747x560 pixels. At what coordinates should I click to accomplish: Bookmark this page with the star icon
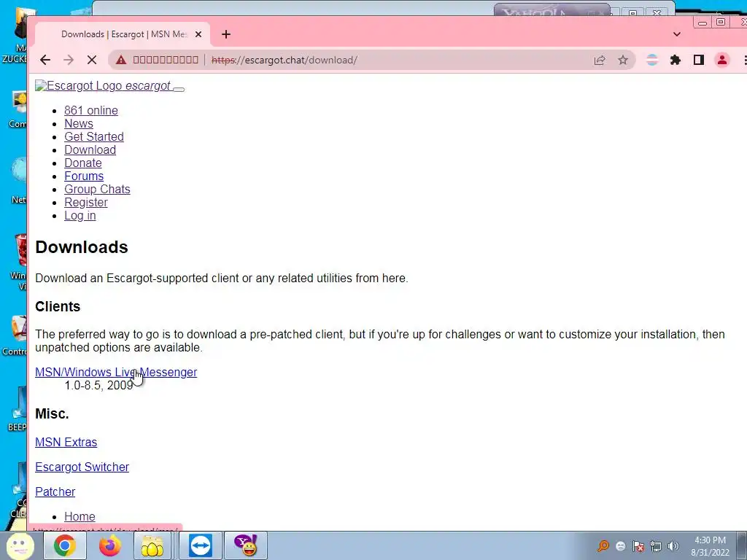click(623, 60)
